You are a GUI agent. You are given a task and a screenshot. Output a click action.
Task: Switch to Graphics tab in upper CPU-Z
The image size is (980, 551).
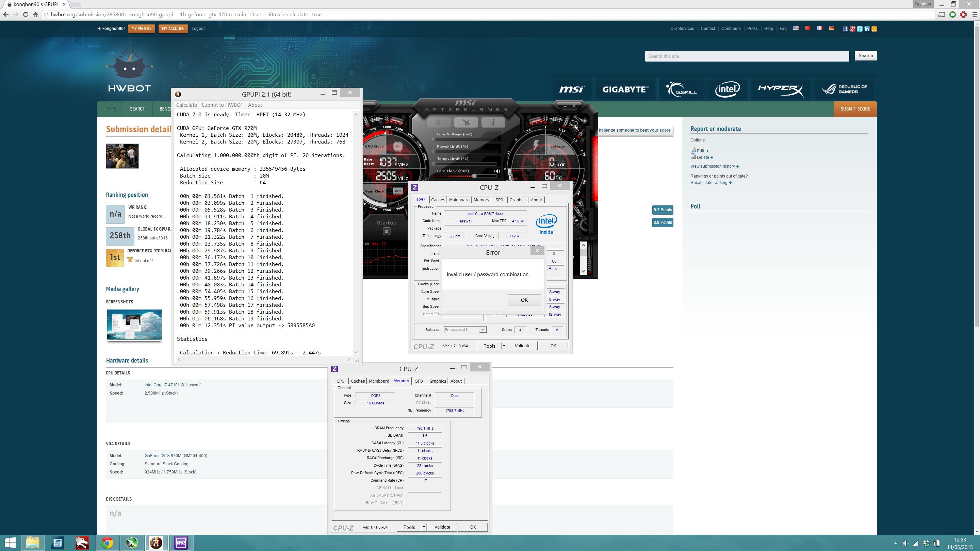(x=518, y=200)
